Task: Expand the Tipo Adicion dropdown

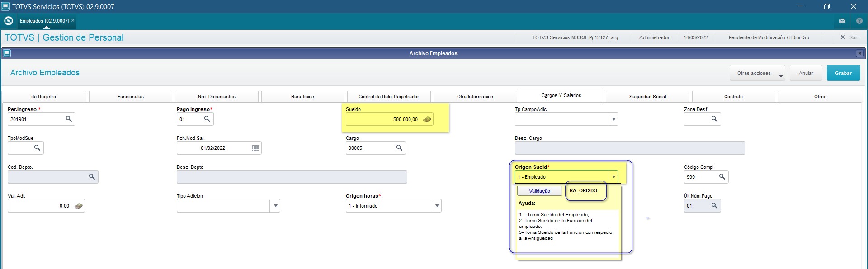Action: [275, 206]
